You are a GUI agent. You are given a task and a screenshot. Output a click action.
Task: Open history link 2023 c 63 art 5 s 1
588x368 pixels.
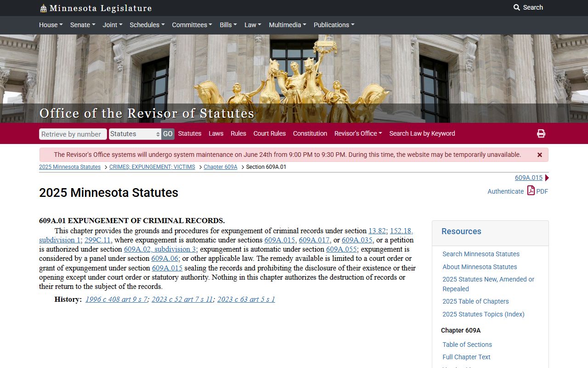tap(246, 299)
